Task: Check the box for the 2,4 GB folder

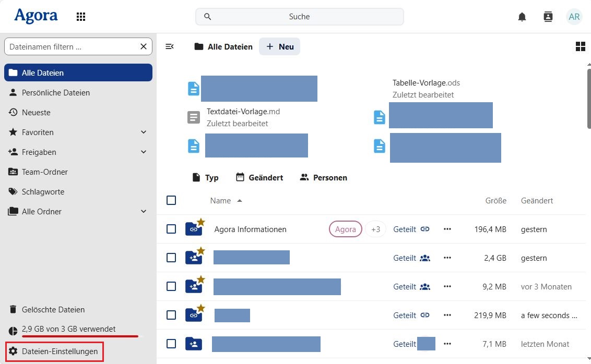Action: click(x=171, y=258)
